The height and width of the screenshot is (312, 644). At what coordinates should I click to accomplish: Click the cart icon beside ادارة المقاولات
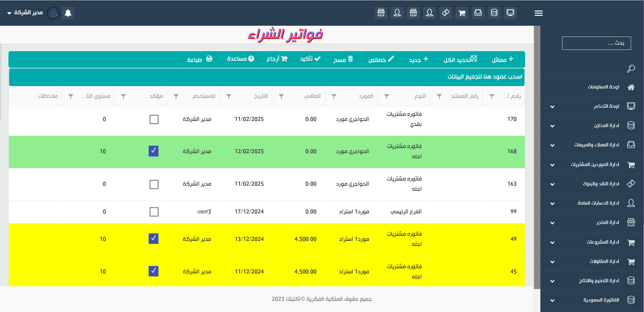631,262
